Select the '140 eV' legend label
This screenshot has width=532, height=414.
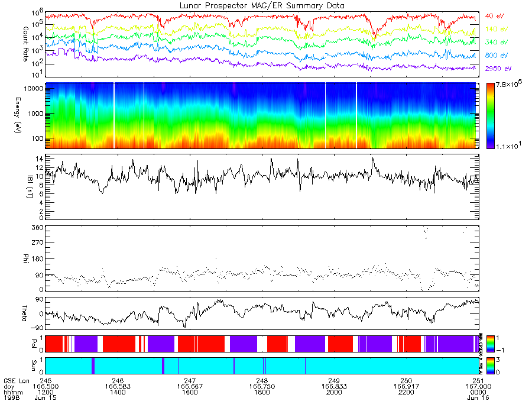497,29
